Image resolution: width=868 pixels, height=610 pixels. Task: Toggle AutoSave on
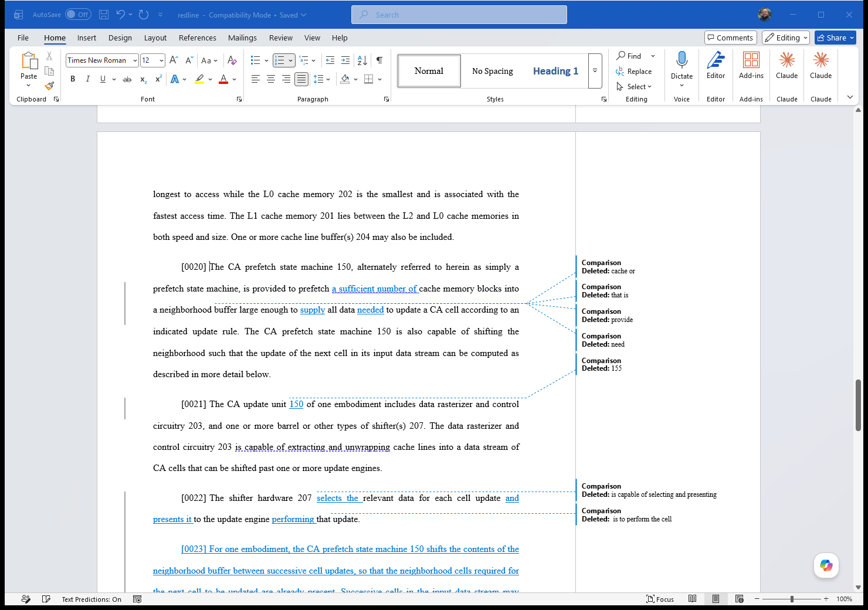click(x=78, y=15)
